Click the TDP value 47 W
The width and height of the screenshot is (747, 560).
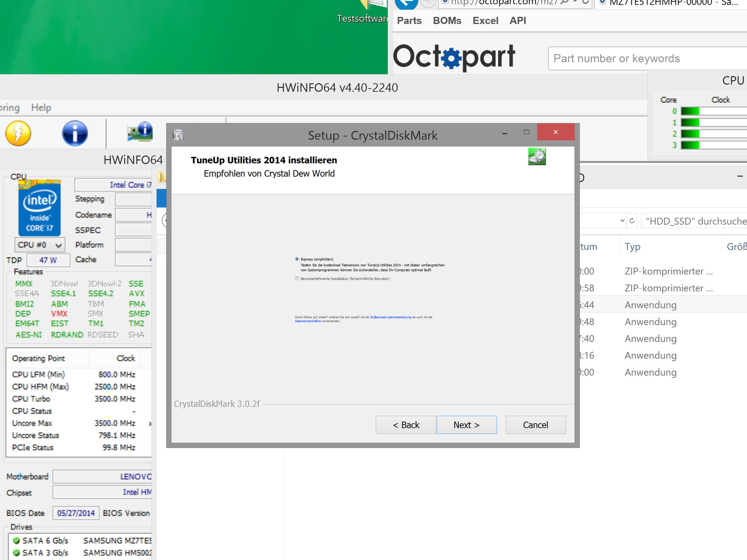(x=48, y=260)
